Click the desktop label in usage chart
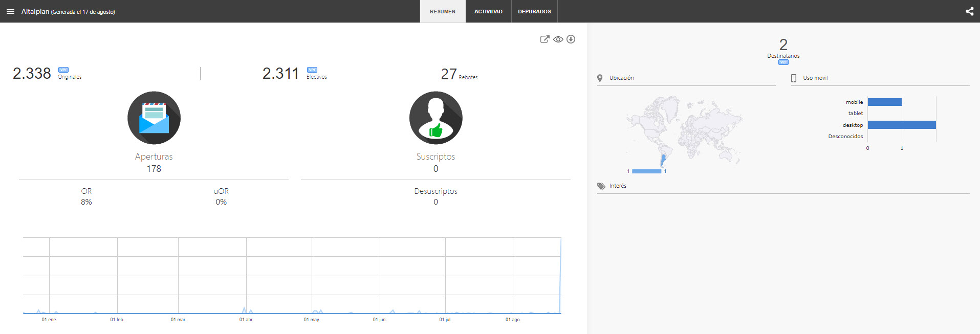 click(853, 125)
